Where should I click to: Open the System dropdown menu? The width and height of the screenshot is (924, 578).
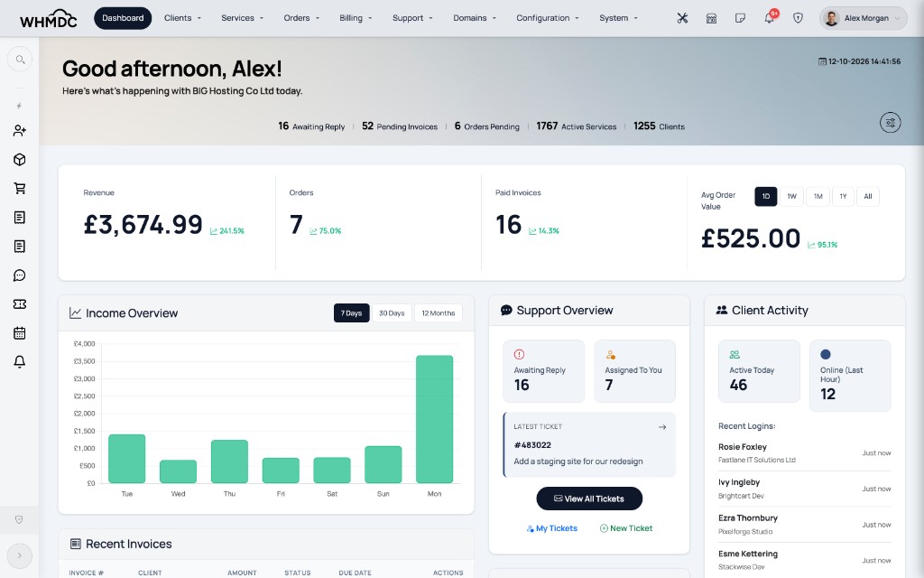click(x=618, y=18)
